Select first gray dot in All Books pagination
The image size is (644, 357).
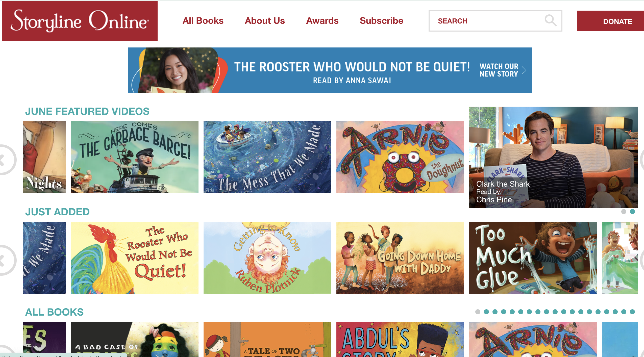point(478,312)
